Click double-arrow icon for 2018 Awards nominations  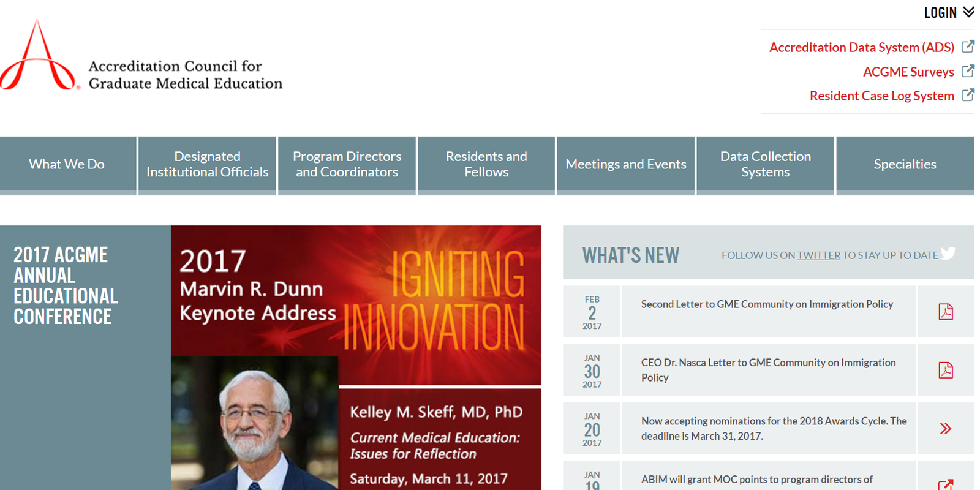pyautogui.click(x=946, y=429)
